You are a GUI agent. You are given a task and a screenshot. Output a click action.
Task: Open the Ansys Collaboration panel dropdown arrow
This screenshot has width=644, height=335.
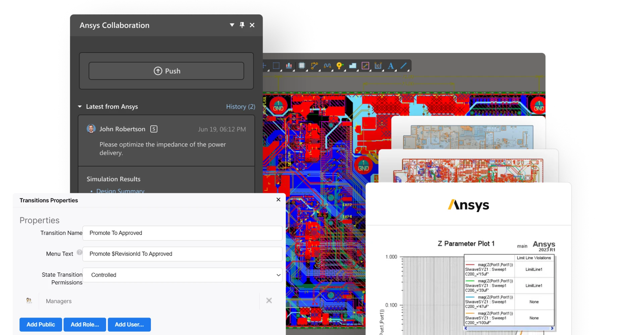point(232,25)
